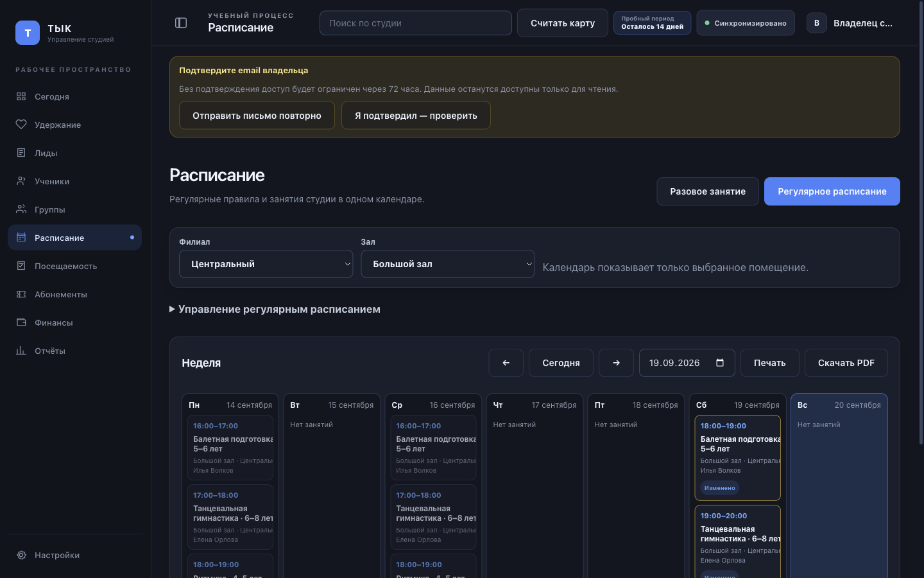
Task: Click the owner avatar В
Action: click(x=817, y=23)
